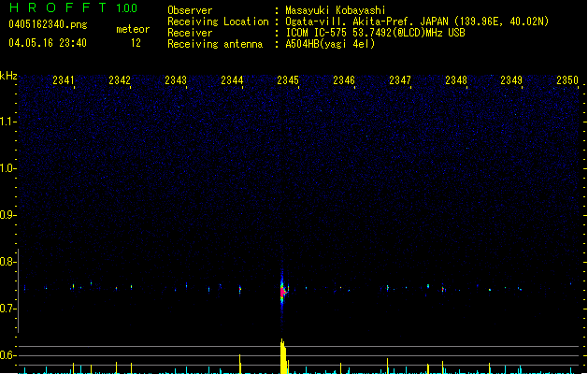Click the 2343 time axis marker
The height and width of the screenshot is (374, 588).
click(x=176, y=80)
